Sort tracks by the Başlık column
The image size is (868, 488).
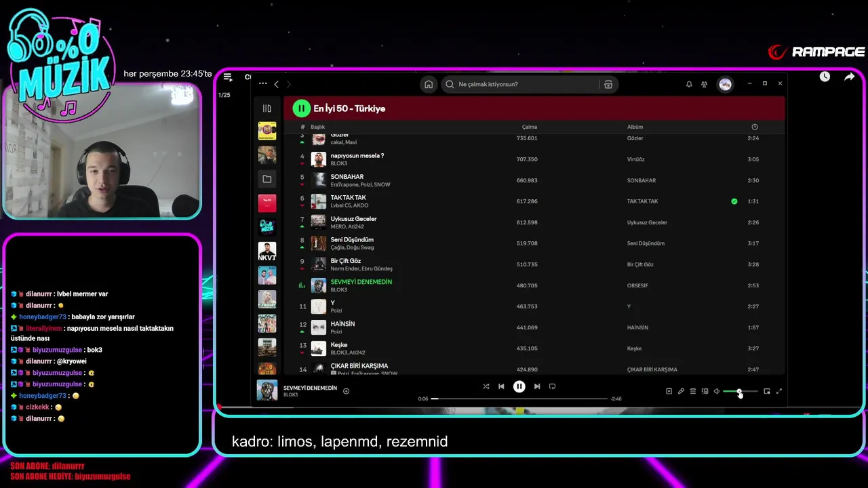(317, 127)
